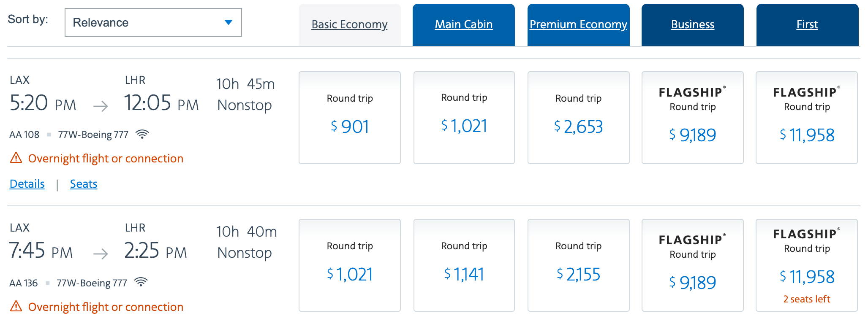View Seats for flight AA 108
The width and height of the screenshot is (868, 321).
(84, 184)
